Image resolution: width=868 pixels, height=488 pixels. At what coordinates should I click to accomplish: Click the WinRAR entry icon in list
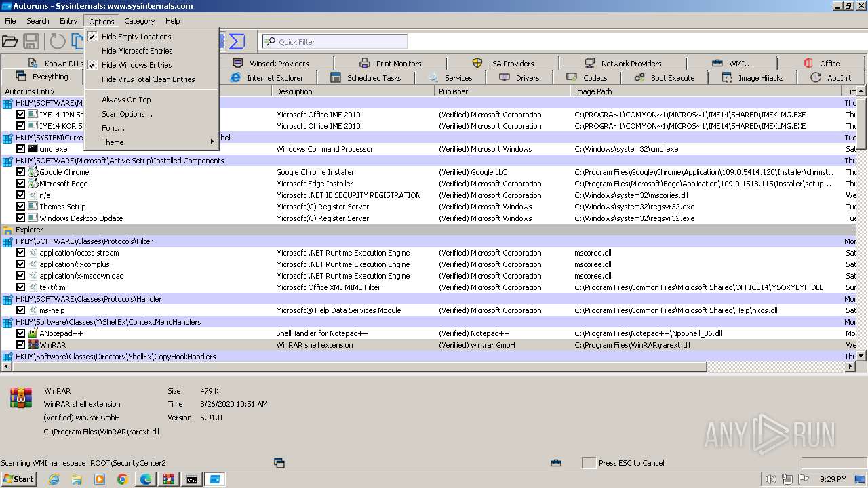pyautogui.click(x=33, y=345)
